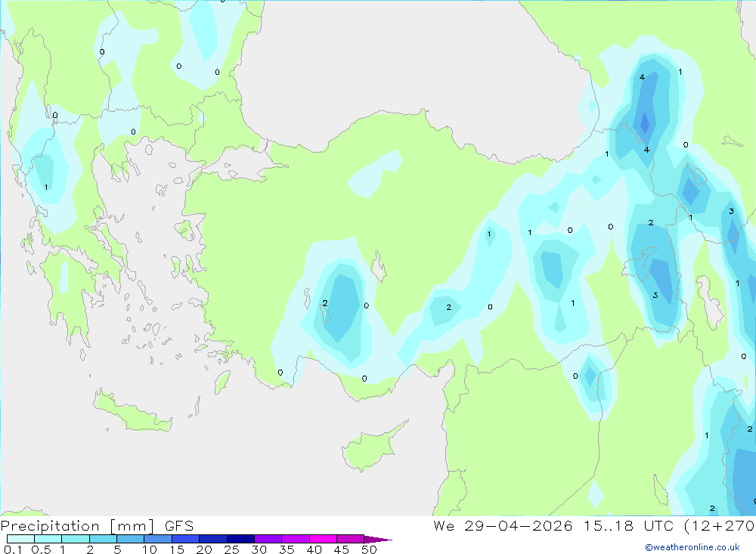Select the 35–40 mm legend color swatch
756x554 pixels.
[x=296, y=539]
